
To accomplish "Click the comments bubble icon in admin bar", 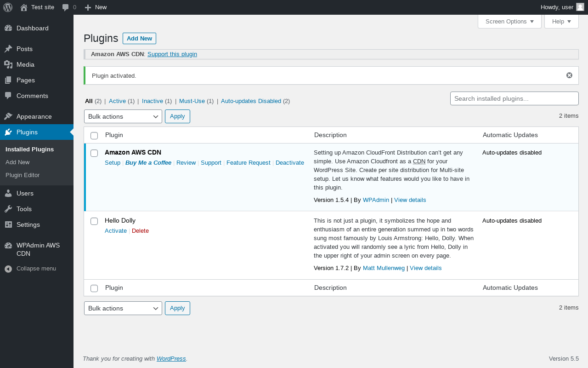I will (66, 7).
